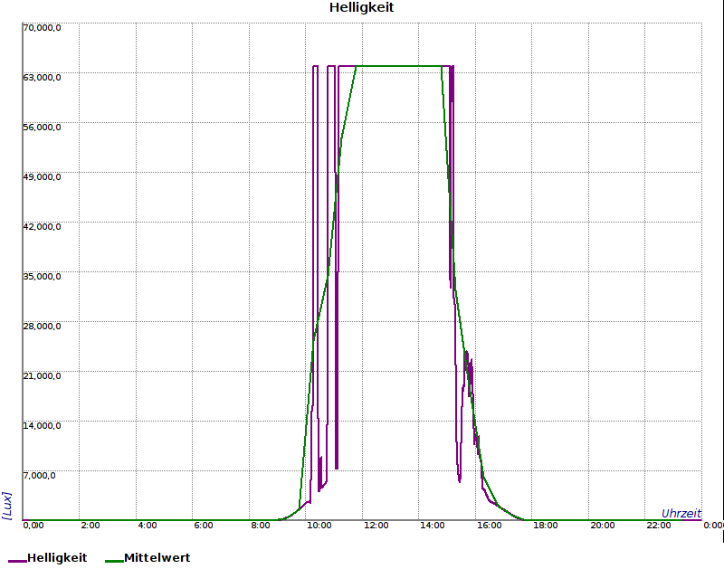
Task: Click the 20:00 time axis tick label
Action: (x=603, y=526)
